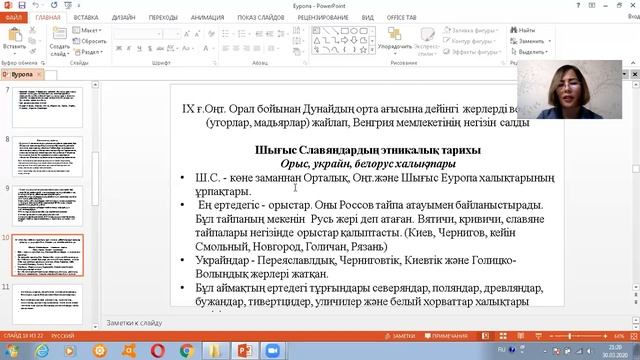Expand the shapes gallery more arrow
The height and width of the screenshot is (360, 640).
tap(372, 50)
